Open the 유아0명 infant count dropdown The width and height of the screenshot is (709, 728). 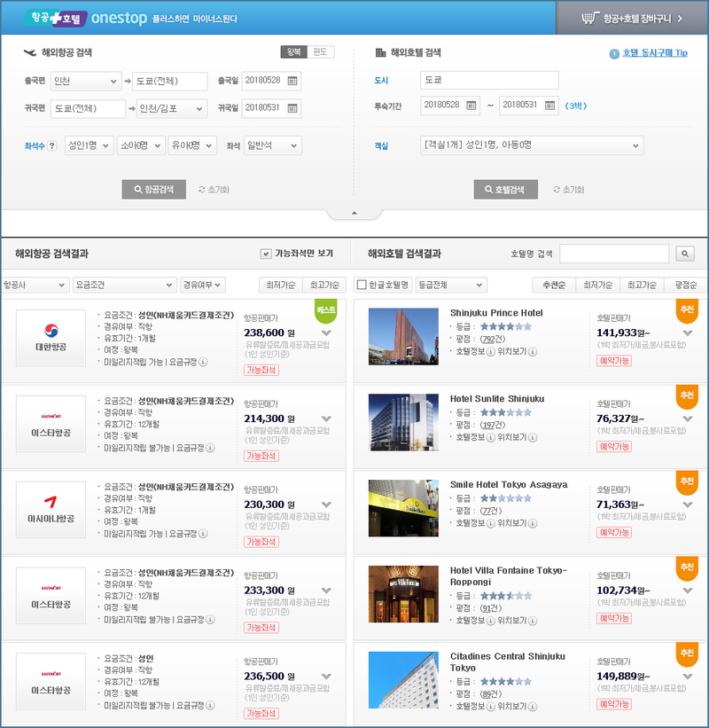[192, 145]
